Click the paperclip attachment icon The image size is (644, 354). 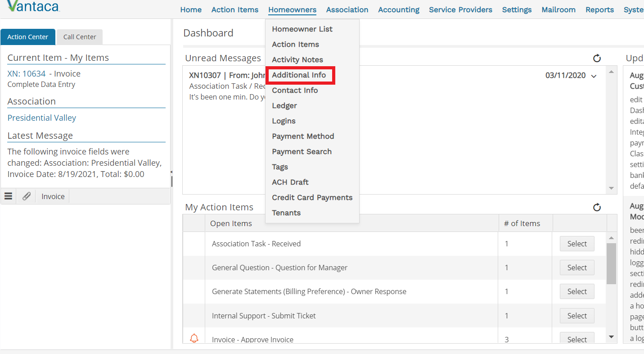(26, 196)
